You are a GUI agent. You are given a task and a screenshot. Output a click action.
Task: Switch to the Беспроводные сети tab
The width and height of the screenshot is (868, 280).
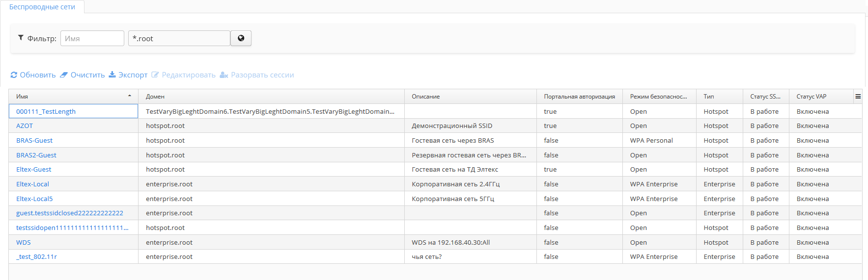[x=42, y=7]
